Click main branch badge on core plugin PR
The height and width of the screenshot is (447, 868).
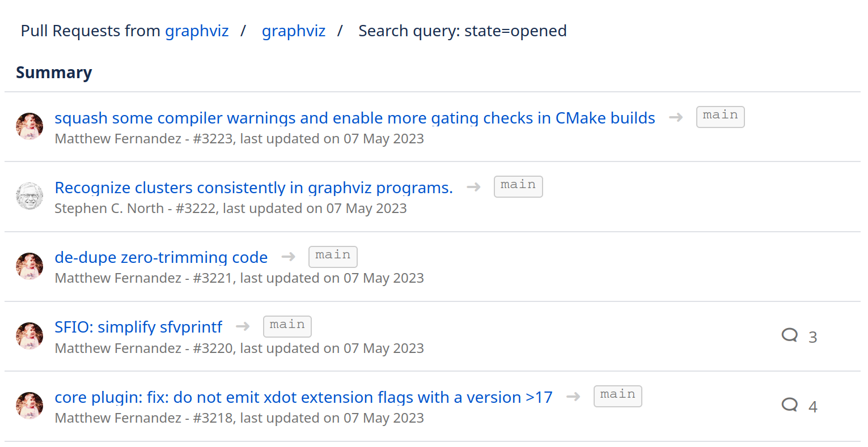coord(617,395)
